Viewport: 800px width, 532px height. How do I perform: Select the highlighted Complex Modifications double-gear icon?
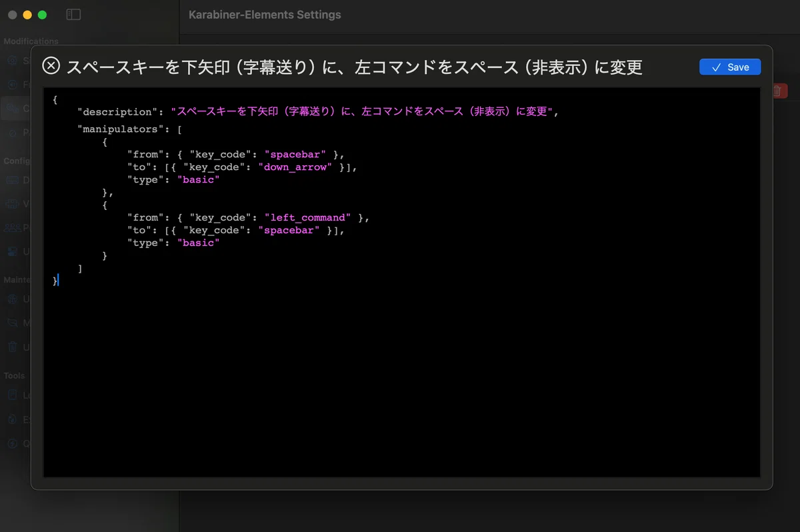click(13, 108)
